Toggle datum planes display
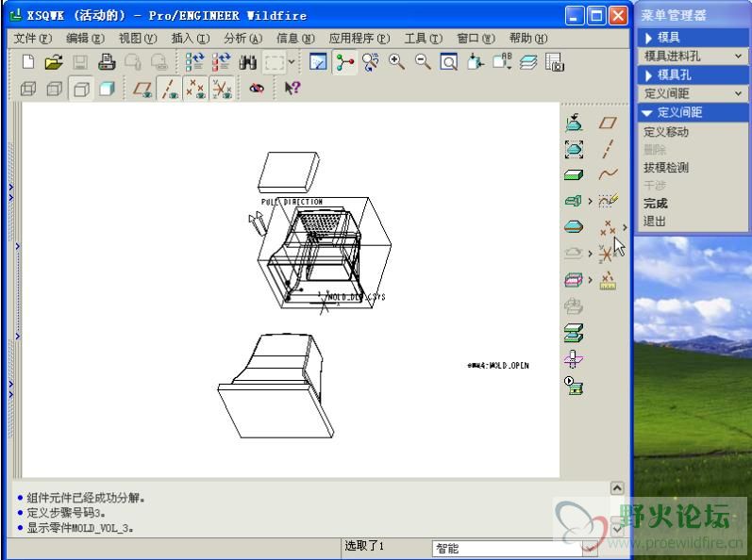This screenshot has width=752, height=560. pyautogui.click(x=142, y=89)
